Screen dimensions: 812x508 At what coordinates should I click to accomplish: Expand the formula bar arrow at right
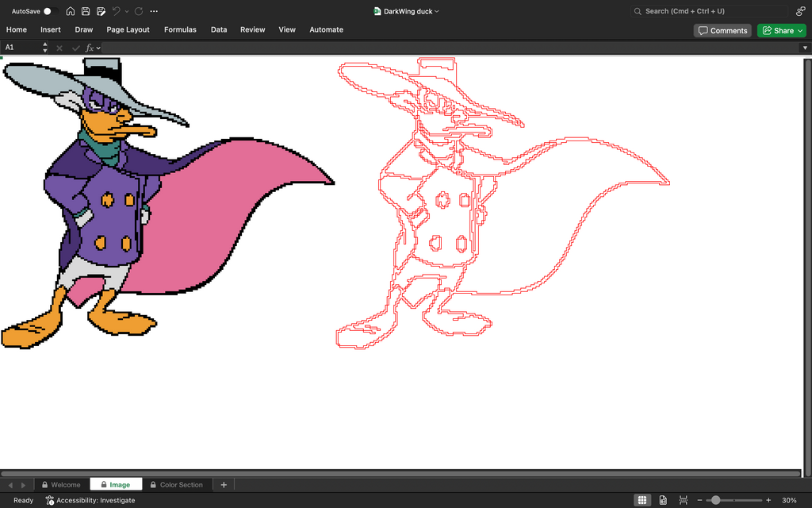805,48
